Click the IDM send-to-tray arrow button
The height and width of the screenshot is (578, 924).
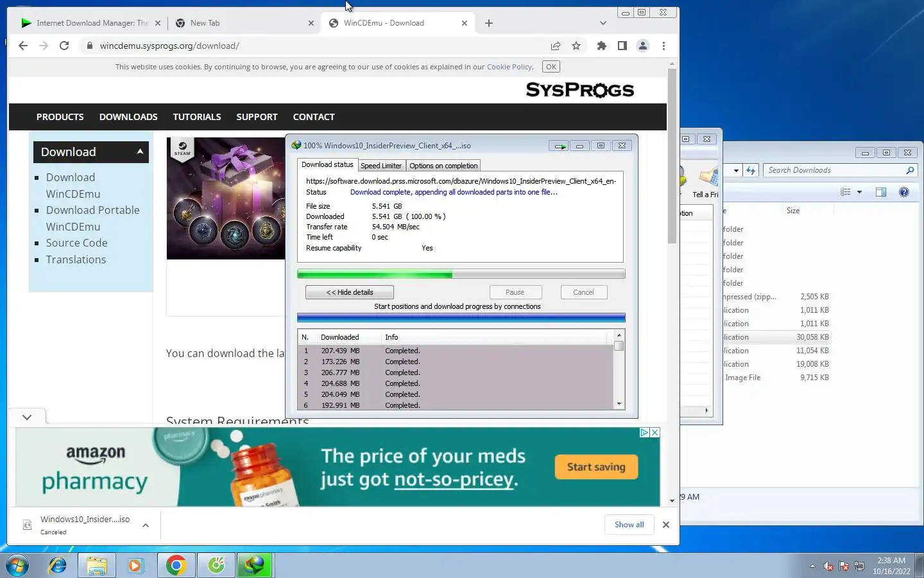[x=558, y=146]
